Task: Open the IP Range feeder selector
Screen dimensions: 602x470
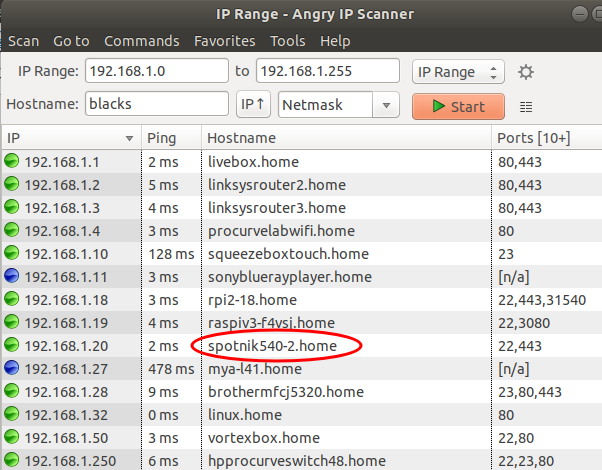Action: (458, 72)
